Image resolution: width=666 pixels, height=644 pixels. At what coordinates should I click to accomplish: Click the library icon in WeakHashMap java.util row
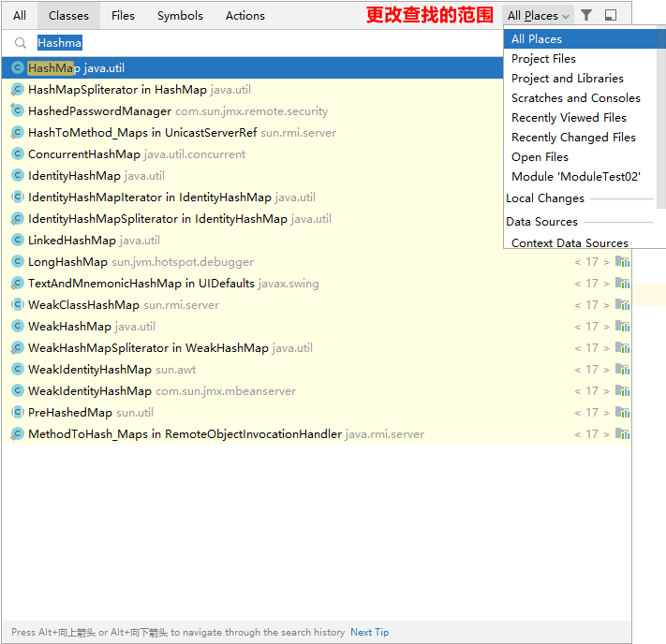pos(622,326)
